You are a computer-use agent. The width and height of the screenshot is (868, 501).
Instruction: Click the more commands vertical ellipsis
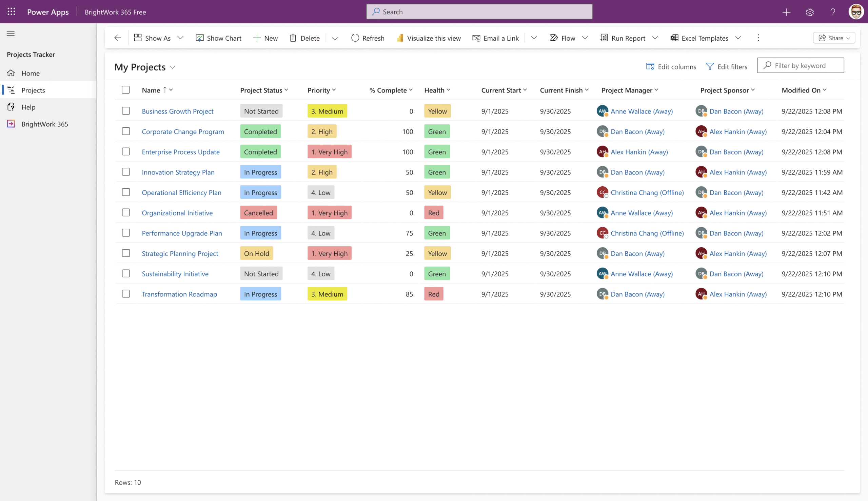pyautogui.click(x=758, y=38)
